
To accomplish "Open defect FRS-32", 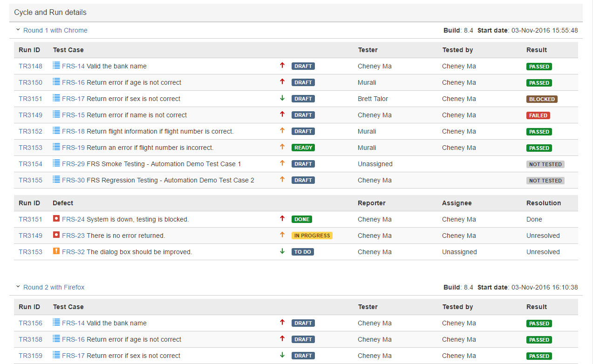I will point(73,252).
